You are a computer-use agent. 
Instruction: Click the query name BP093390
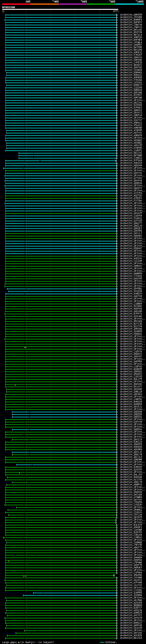(x=8, y=8)
